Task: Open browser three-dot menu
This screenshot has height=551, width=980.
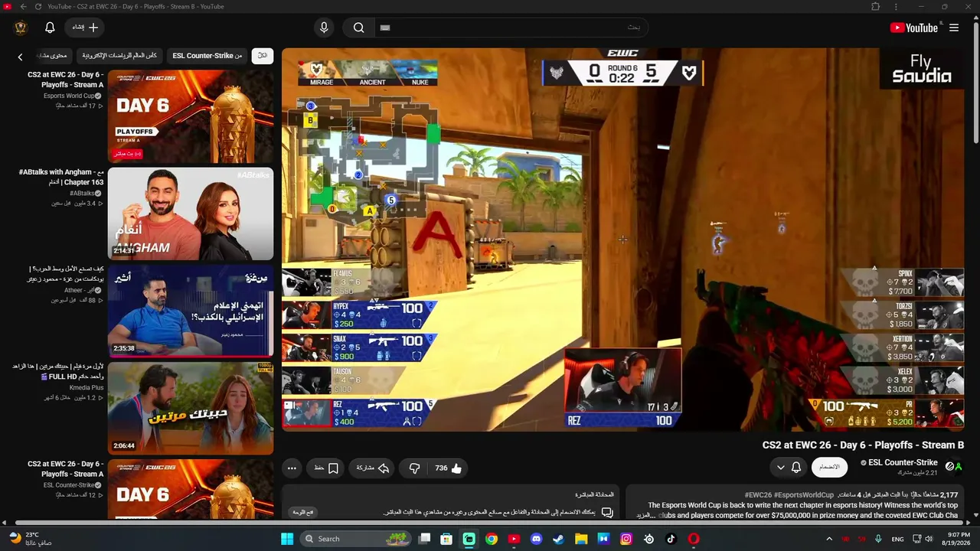Action: pos(896,7)
